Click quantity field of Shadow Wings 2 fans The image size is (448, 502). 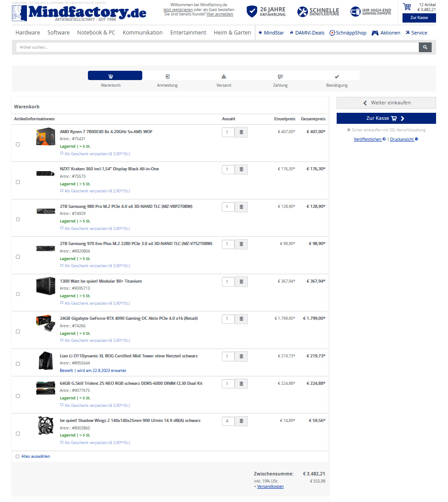[x=228, y=421]
